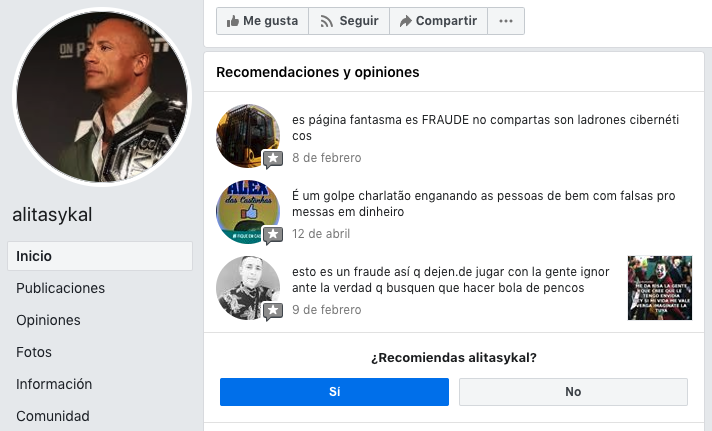Open the alitasykal page profile picture

(x=102, y=97)
